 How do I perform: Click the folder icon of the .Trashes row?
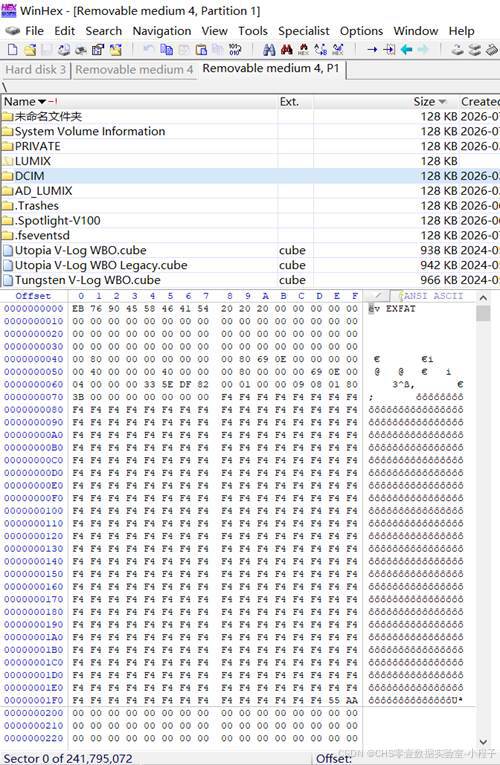tap(7, 206)
